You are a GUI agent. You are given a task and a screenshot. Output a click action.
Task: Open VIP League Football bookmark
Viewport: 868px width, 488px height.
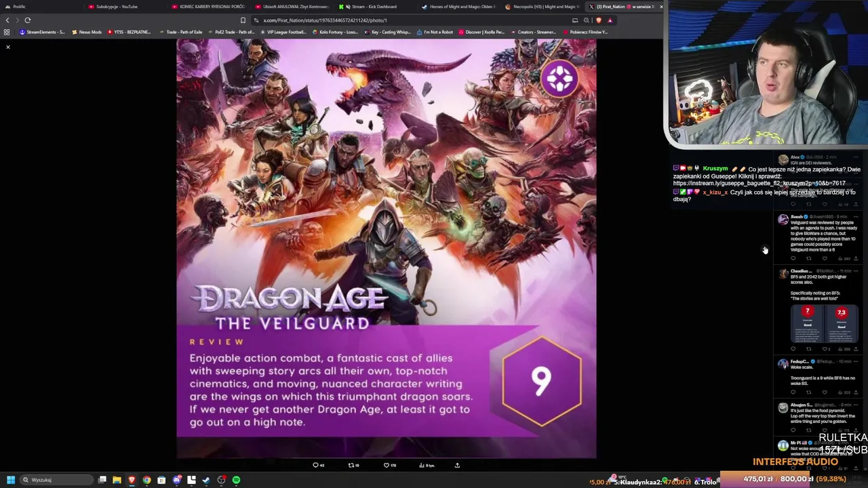pyautogui.click(x=284, y=32)
